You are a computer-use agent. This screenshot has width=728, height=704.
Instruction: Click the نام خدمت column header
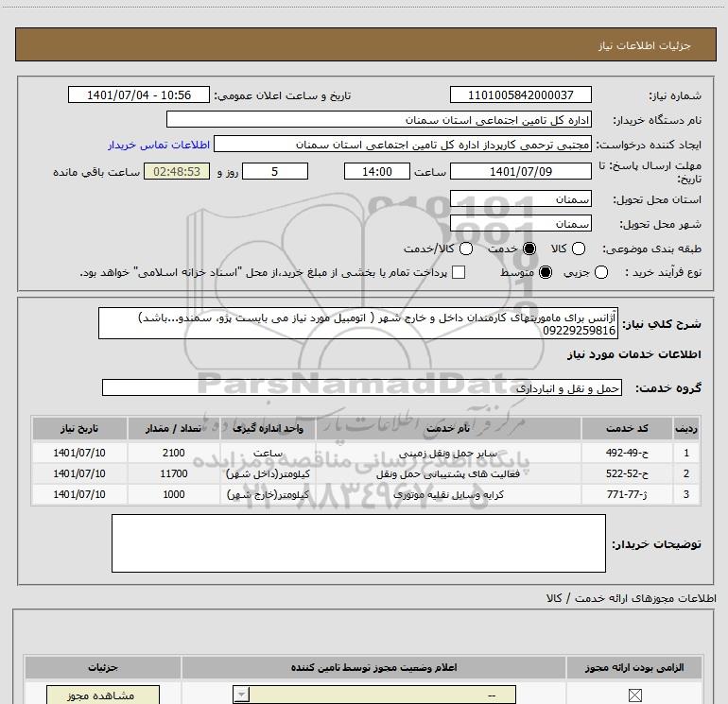point(448,428)
